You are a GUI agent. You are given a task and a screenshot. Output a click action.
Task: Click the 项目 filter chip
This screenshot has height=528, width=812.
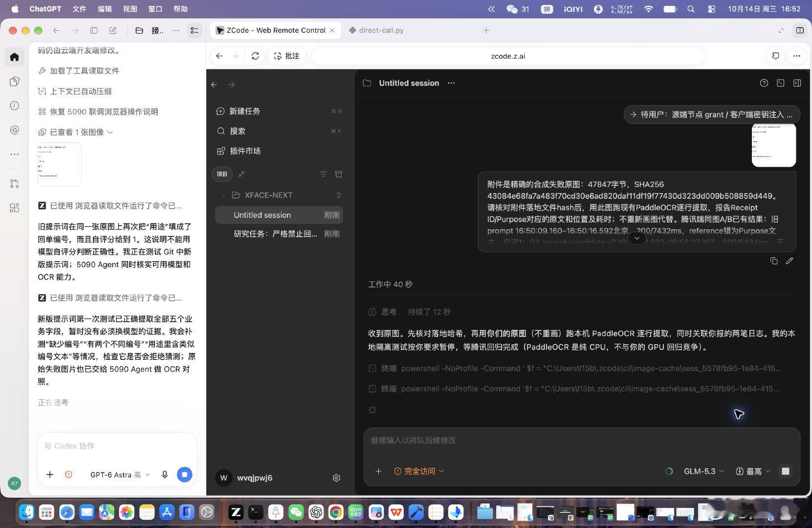pyautogui.click(x=222, y=174)
